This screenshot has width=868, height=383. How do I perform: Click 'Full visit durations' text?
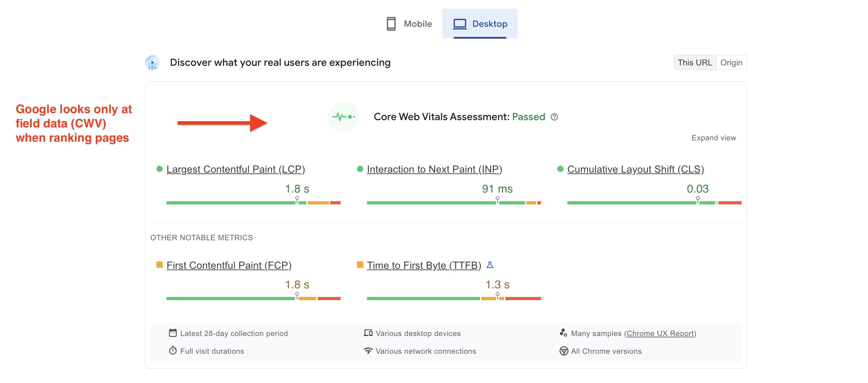(x=212, y=351)
